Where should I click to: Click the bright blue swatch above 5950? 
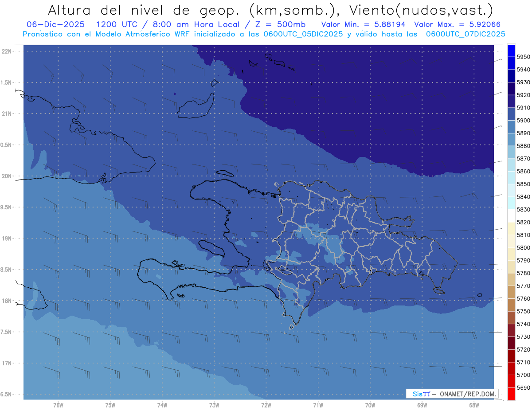tap(511, 51)
